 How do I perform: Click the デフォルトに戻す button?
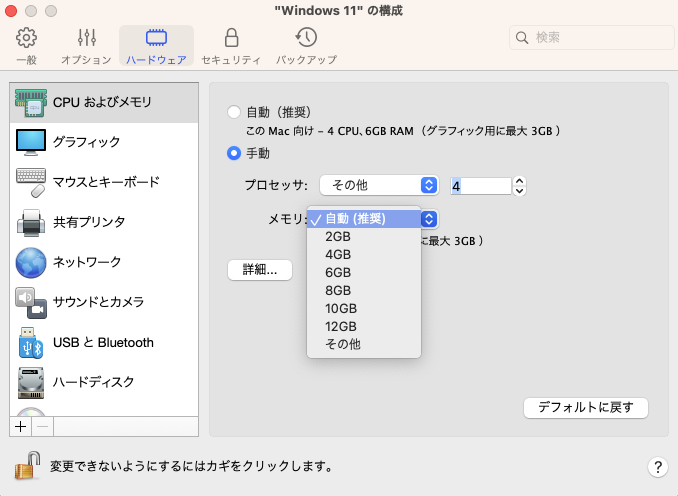[586, 408]
